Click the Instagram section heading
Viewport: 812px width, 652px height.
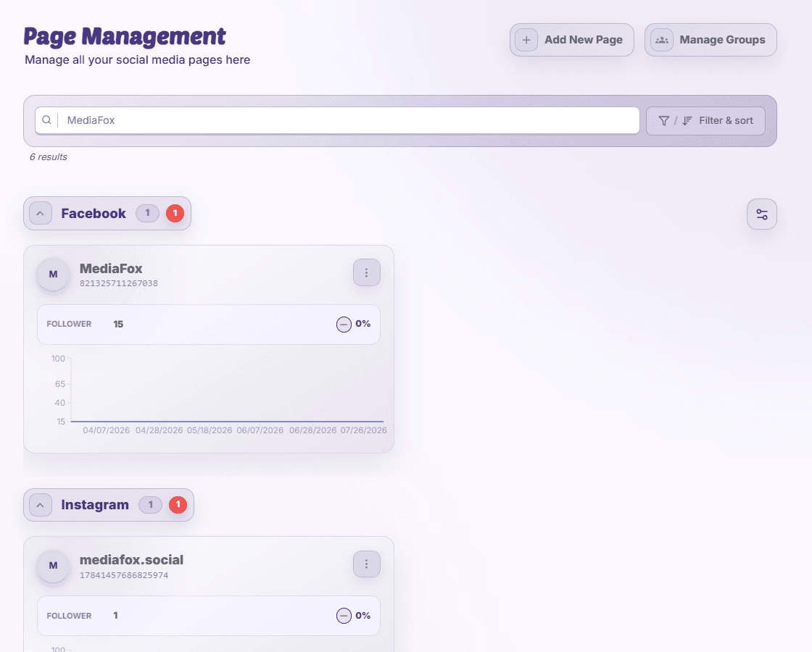coord(95,505)
